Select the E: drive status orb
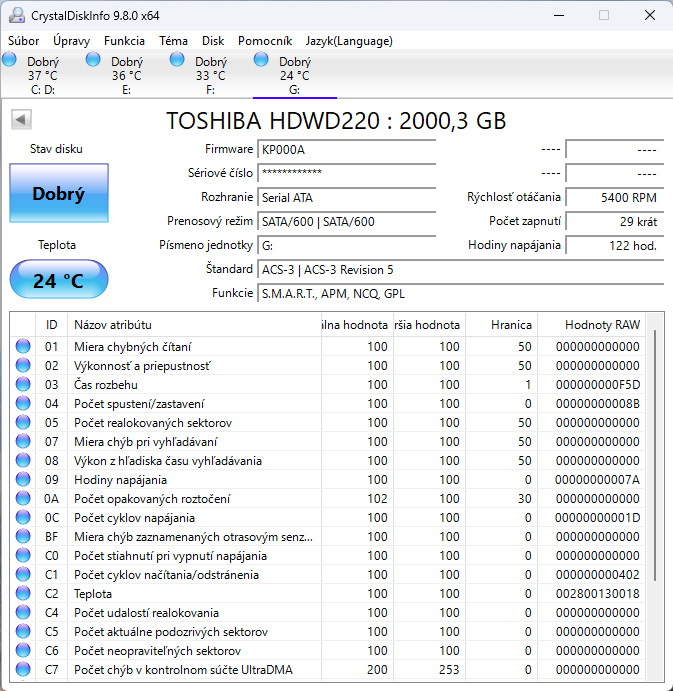Screen dimensions: 673x691 pyautogui.click(x=94, y=60)
